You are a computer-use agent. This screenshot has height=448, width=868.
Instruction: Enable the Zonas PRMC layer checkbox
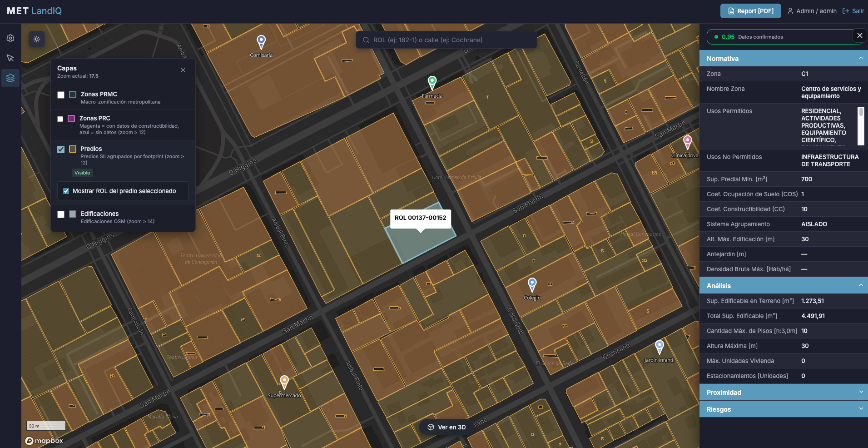coord(61,95)
